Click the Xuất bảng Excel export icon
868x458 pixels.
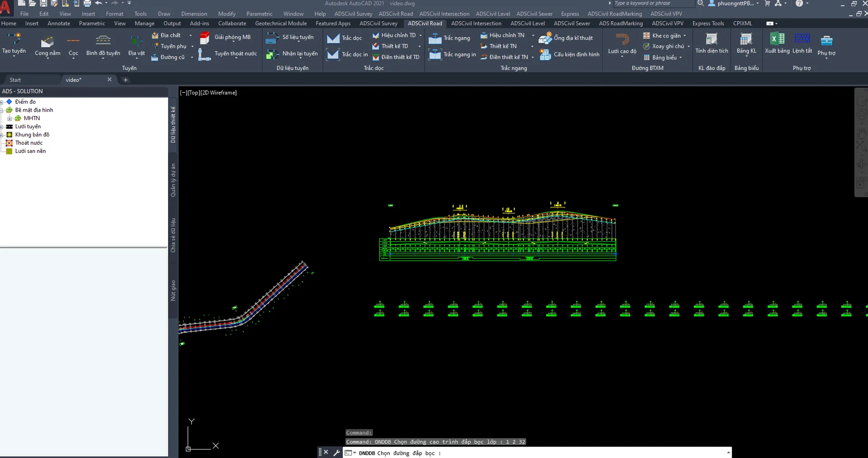click(777, 39)
